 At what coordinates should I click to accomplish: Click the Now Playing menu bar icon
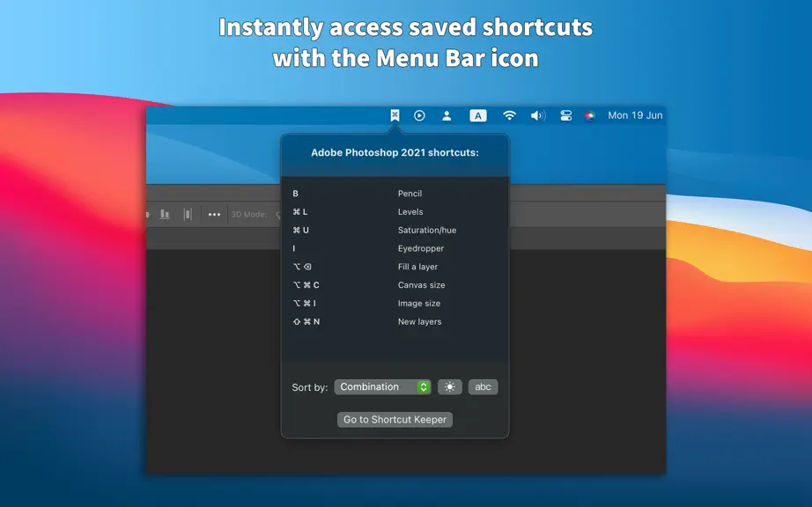coord(419,115)
